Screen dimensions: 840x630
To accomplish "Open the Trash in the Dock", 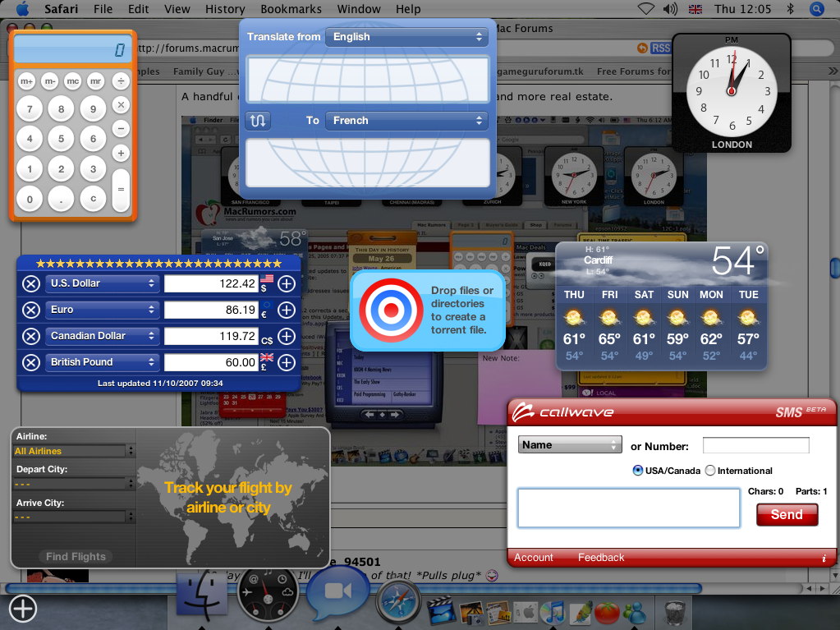I will point(676,612).
